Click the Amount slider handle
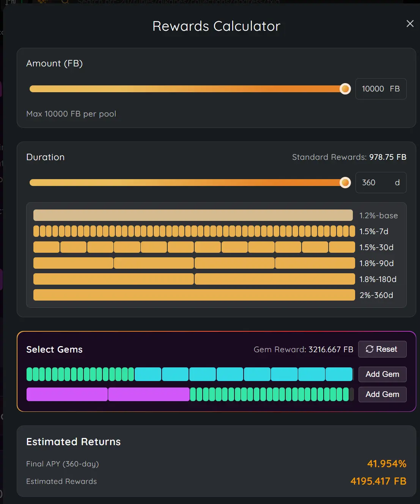Viewport: 420px width, 504px height. pyautogui.click(x=345, y=89)
